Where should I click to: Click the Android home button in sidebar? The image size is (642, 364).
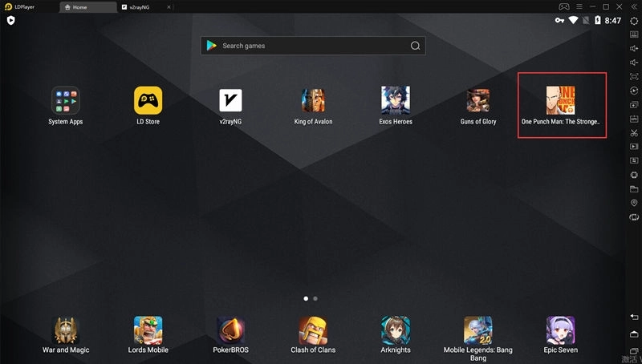pos(634,334)
